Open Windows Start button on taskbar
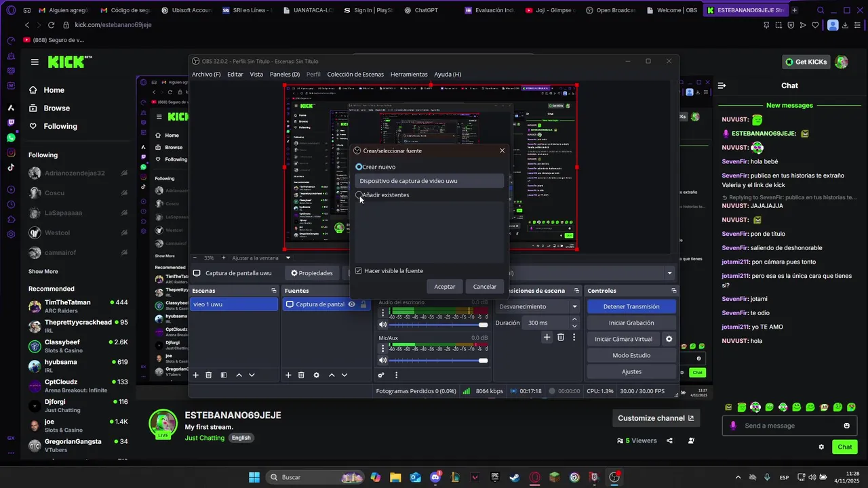Viewport: 868px width, 488px height. pos(254,477)
